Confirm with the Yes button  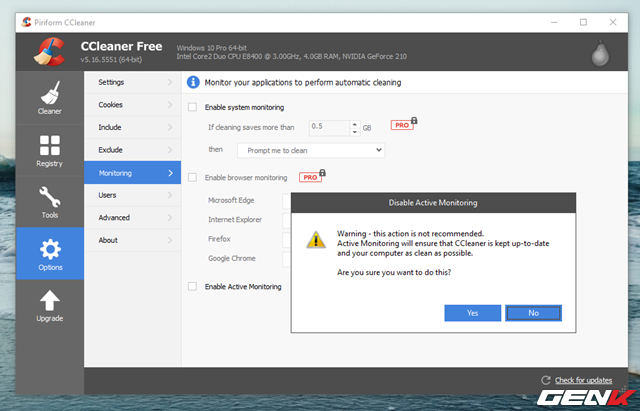(473, 313)
